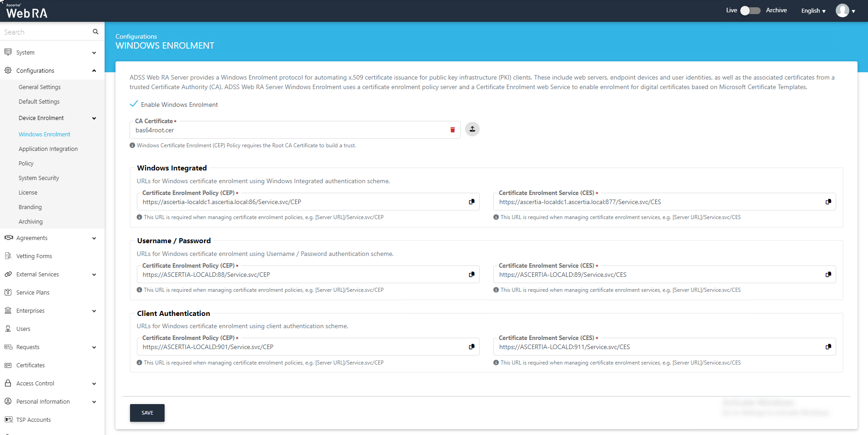Open General Settings
Viewport: 868px width, 435px height.
click(x=40, y=87)
